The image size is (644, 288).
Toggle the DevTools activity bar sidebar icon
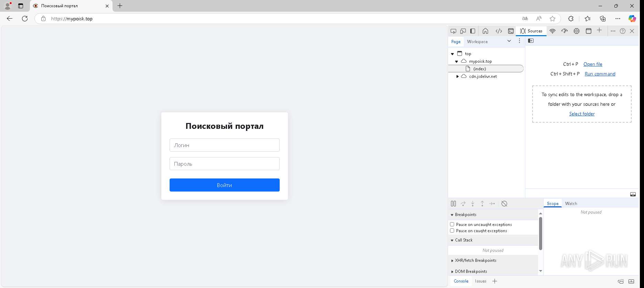click(473, 31)
